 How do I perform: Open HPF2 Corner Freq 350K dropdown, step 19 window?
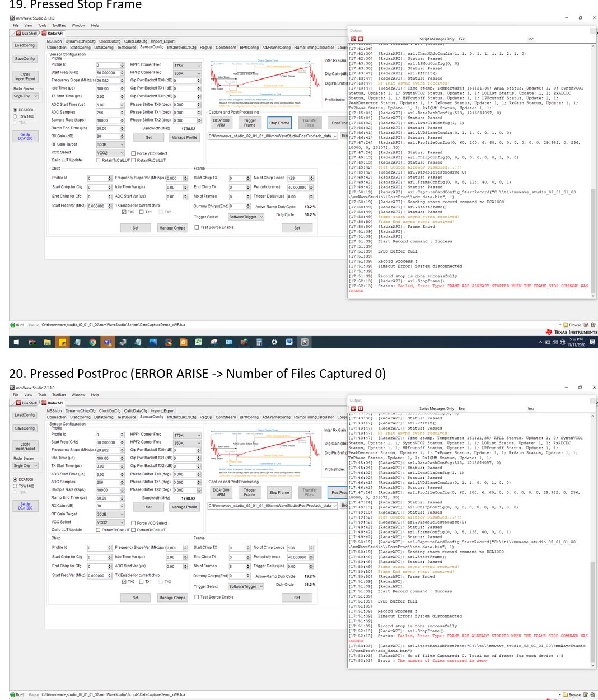187,73
